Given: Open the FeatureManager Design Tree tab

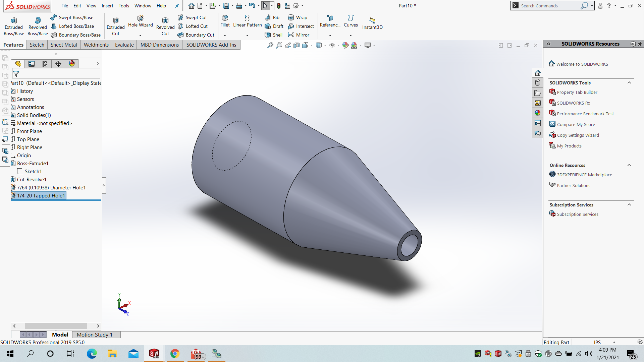Looking at the screenshot, I should click(x=18, y=64).
